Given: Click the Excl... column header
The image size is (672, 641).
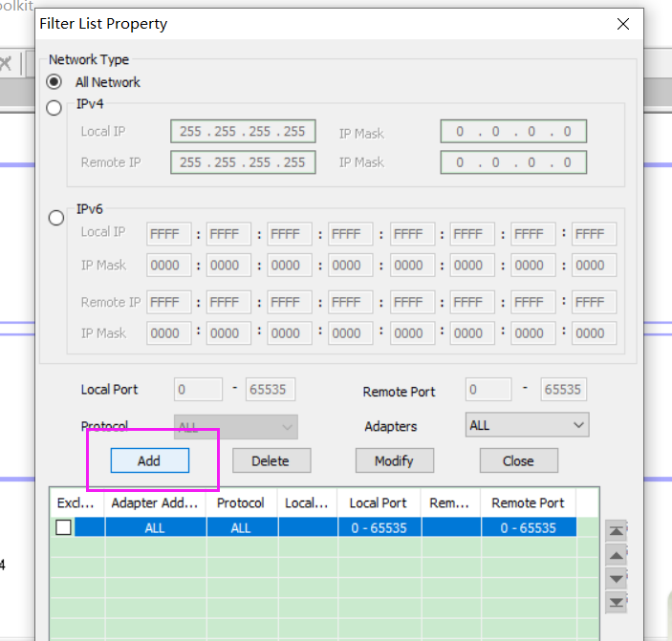Looking at the screenshot, I should pos(77,502).
